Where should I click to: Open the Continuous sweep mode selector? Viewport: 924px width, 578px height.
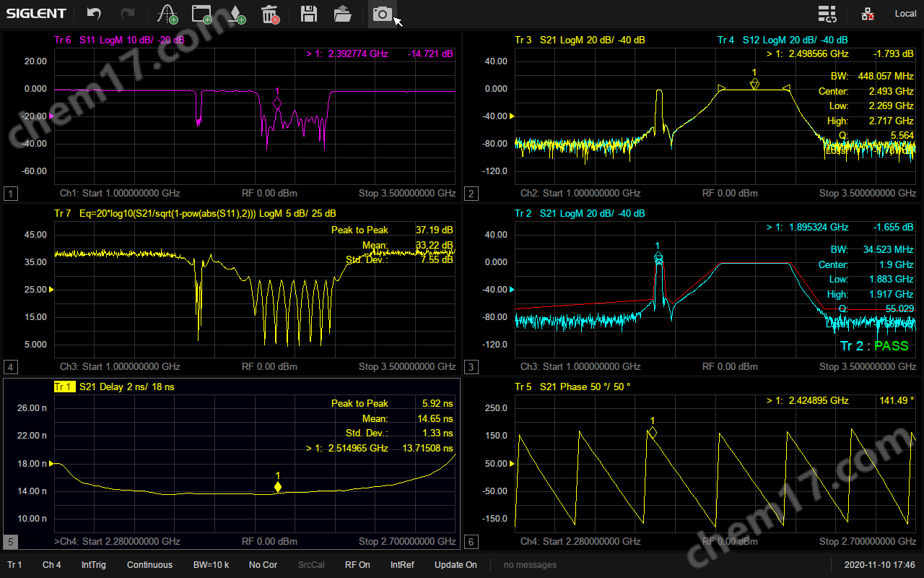point(149,565)
